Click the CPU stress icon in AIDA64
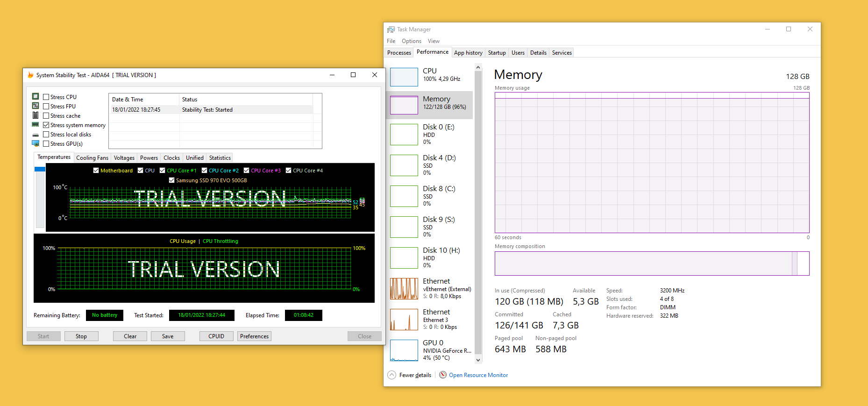 [36, 97]
